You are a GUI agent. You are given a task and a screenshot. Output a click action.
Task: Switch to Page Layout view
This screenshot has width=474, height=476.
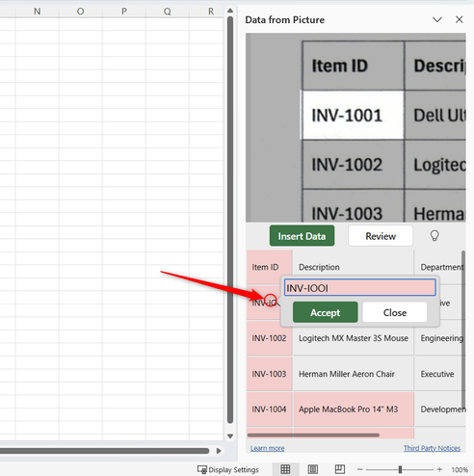point(312,469)
